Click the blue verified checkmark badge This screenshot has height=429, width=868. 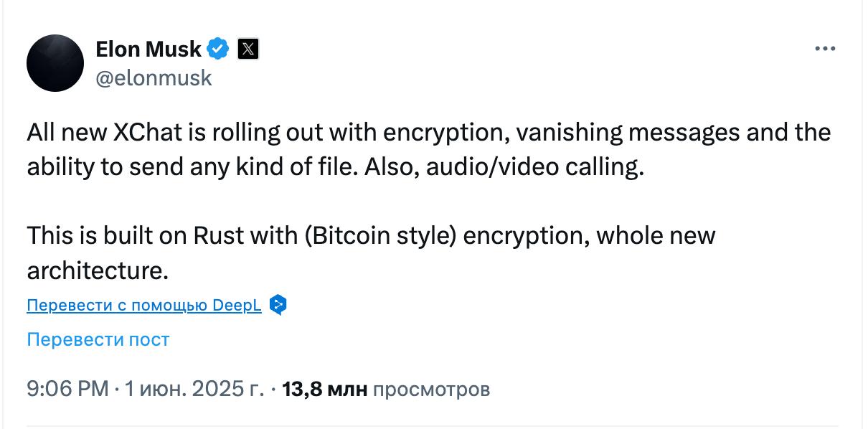click(x=218, y=49)
